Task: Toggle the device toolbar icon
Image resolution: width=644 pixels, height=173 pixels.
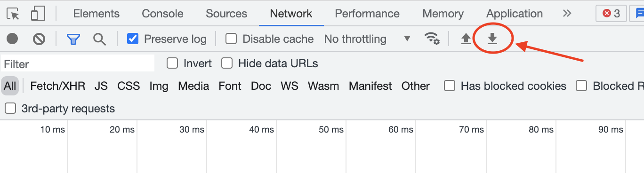Action: [x=38, y=14]
